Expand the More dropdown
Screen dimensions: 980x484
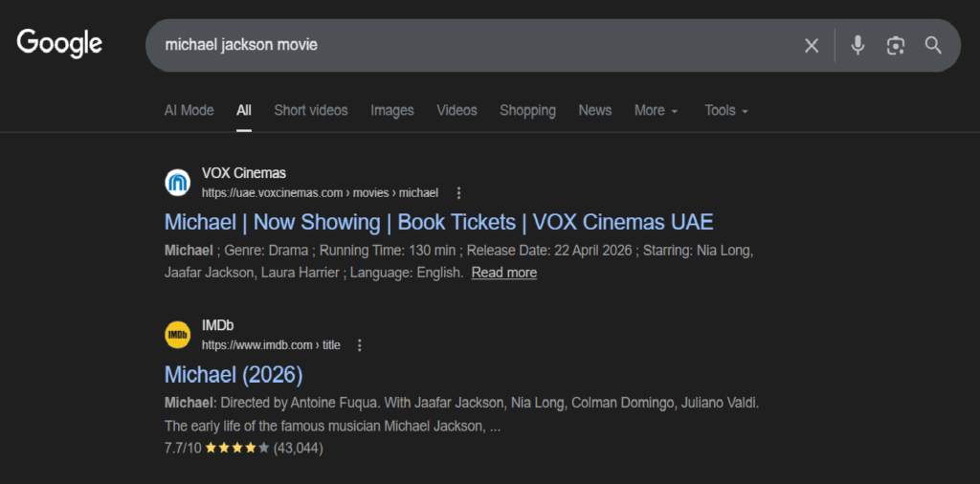pyautogui.click(x=657, y=111)
